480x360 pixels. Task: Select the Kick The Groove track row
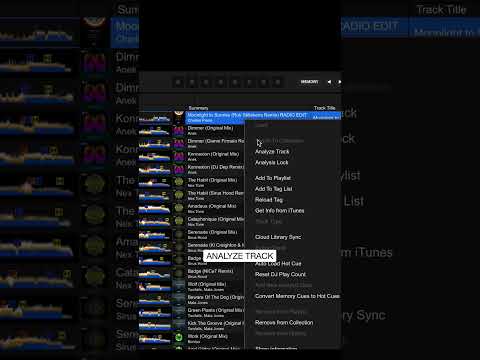[x=240, y=325]
